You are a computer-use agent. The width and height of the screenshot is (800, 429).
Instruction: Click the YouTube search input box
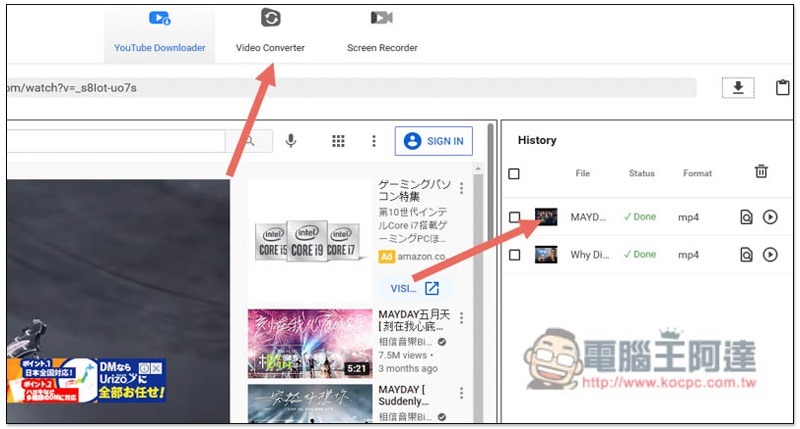(116, 141)
